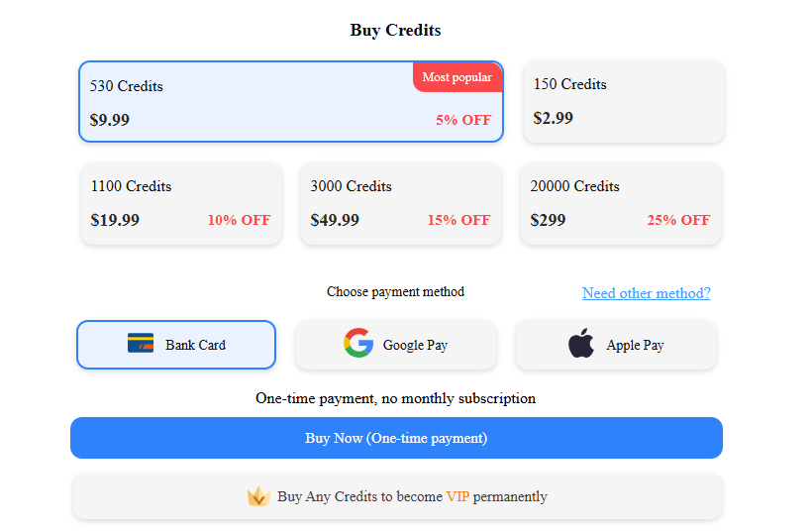This screenshot has width=812, height=531.
Task: Select the 530 Credits package
Action: pyautogui.click(x=291, y=101)
